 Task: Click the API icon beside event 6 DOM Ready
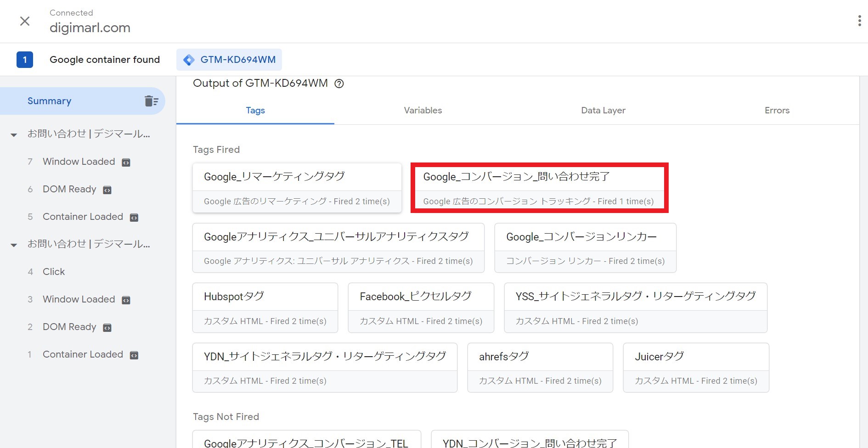click(107, 190)
